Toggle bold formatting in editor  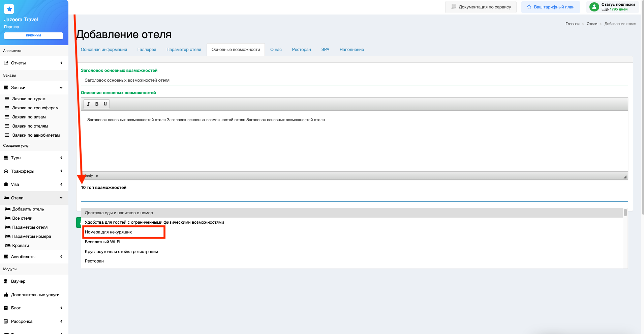(97, 104)
